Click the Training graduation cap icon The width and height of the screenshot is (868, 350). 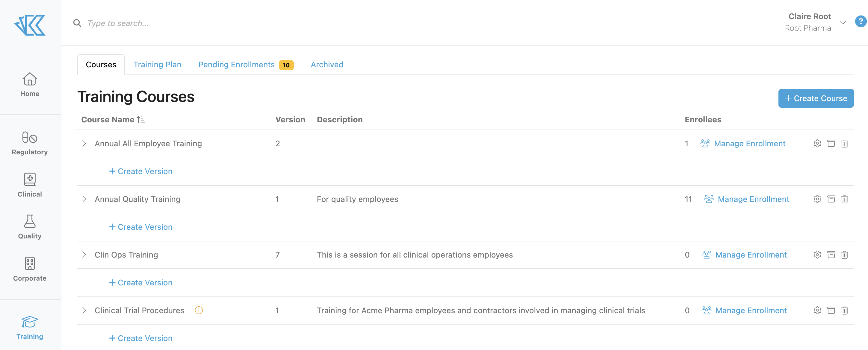coord(30,322)
